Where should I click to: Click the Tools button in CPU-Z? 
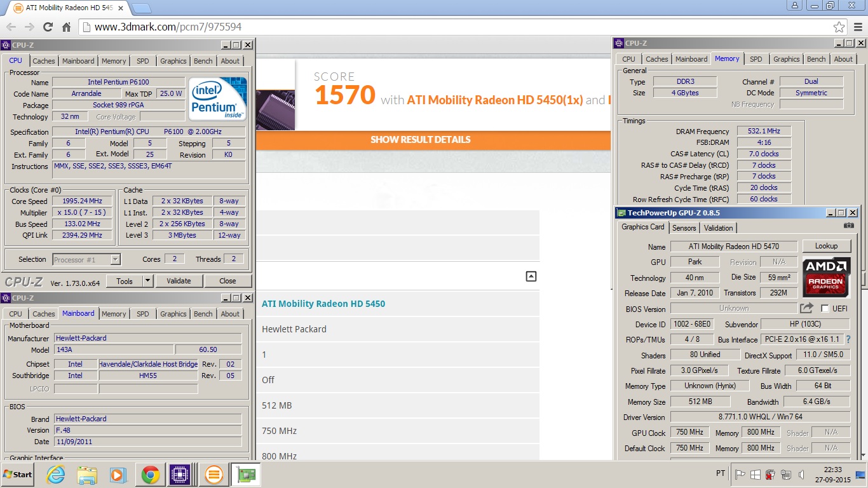[x=125, y=281]
